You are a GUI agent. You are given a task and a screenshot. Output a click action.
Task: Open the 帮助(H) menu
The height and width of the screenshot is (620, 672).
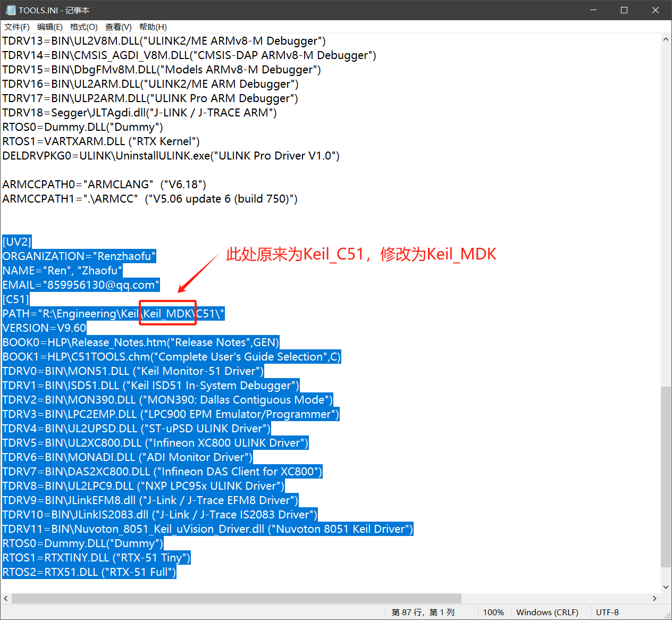coord(153,27)
